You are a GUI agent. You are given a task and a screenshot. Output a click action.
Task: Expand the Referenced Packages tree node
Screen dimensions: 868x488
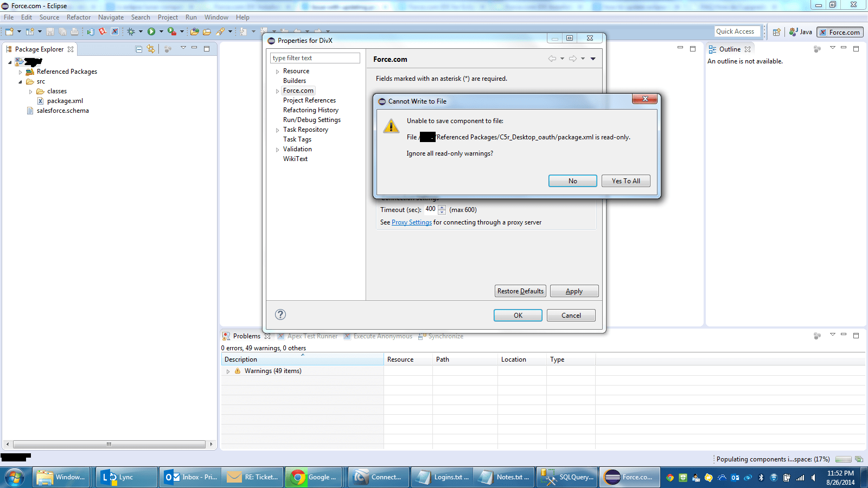tap(20, 71)
